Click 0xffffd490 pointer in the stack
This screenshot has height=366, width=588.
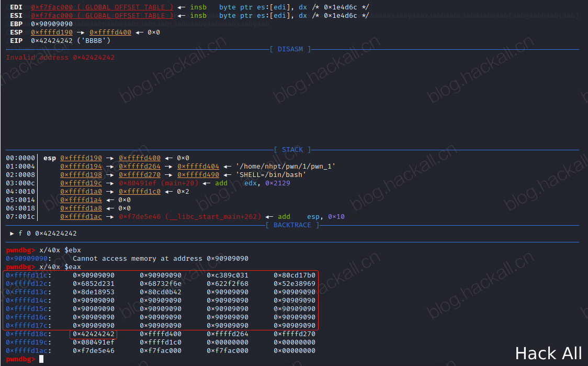(198, 174)
